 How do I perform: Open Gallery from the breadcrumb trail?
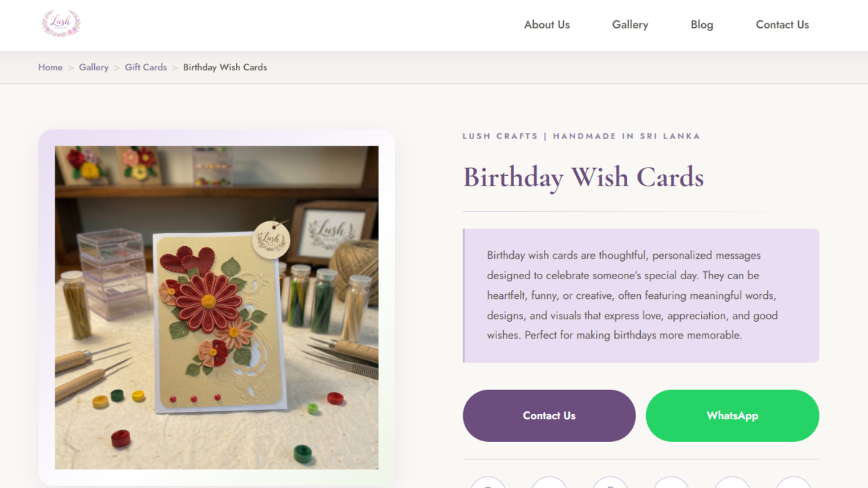coord(94,67)
